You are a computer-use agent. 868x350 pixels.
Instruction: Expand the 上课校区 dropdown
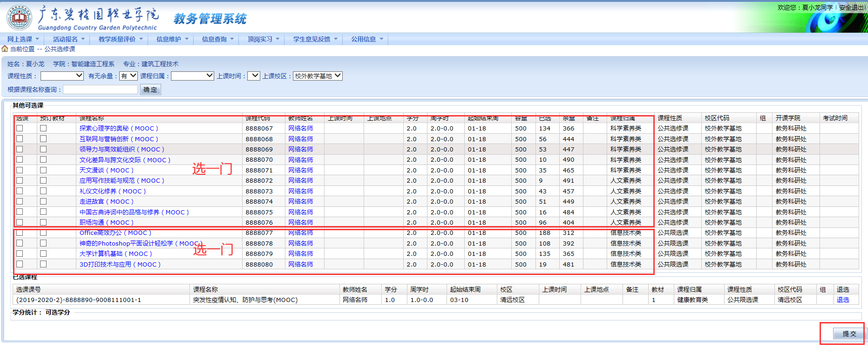(x=318, y=75)
